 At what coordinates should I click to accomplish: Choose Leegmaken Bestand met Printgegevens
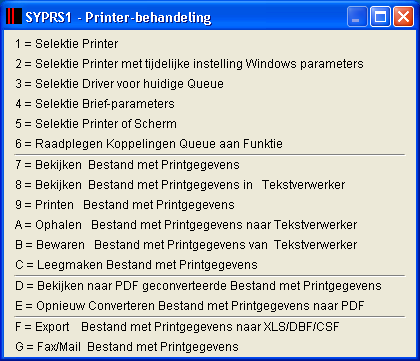tap(136, 265)
